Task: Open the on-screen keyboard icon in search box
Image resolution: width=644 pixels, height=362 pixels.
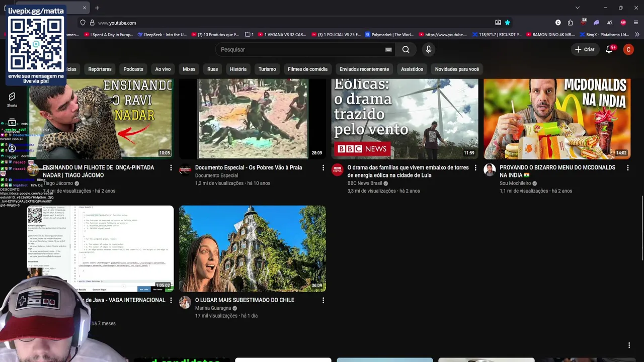Action: [388, 49]
